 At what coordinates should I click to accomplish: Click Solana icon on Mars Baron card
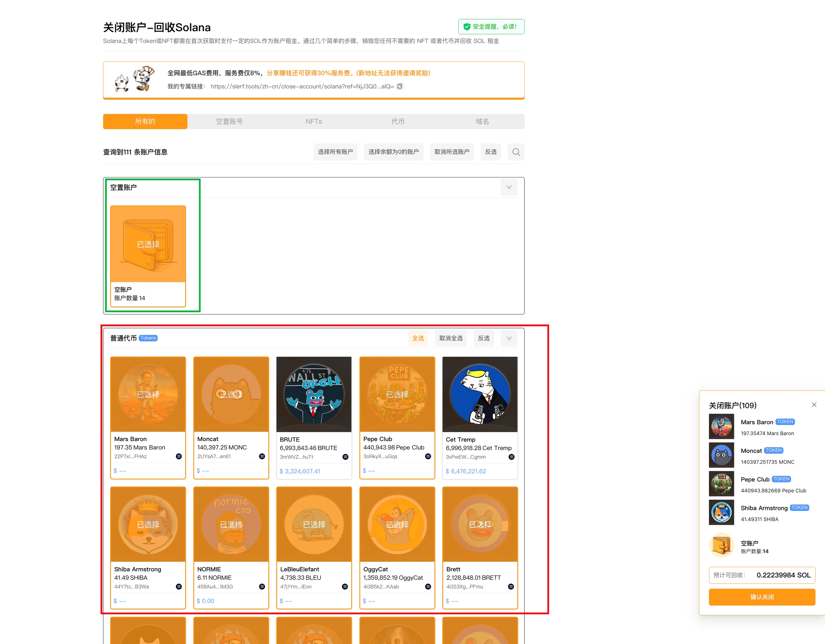(x=179, y=457)
